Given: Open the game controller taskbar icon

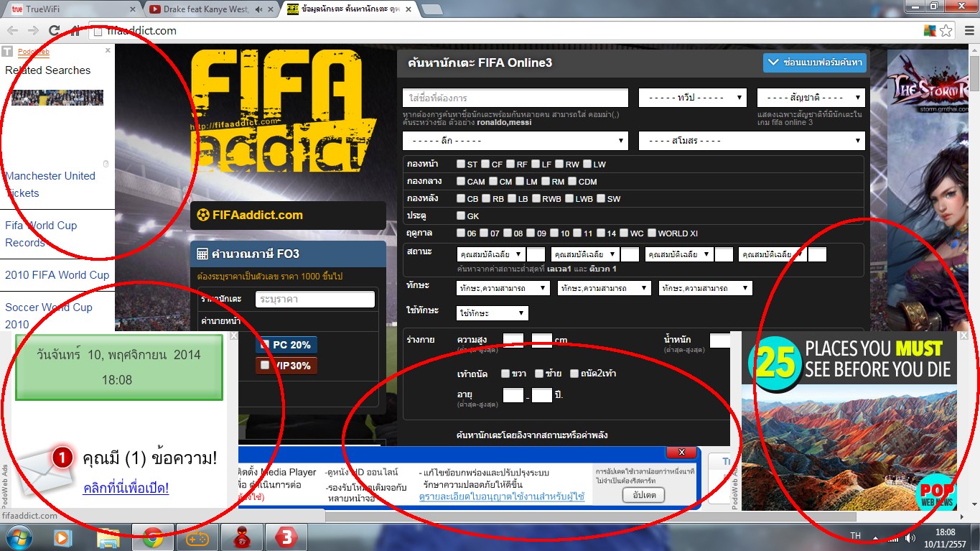Looking at the screenshot, I should tap(197, 537).
